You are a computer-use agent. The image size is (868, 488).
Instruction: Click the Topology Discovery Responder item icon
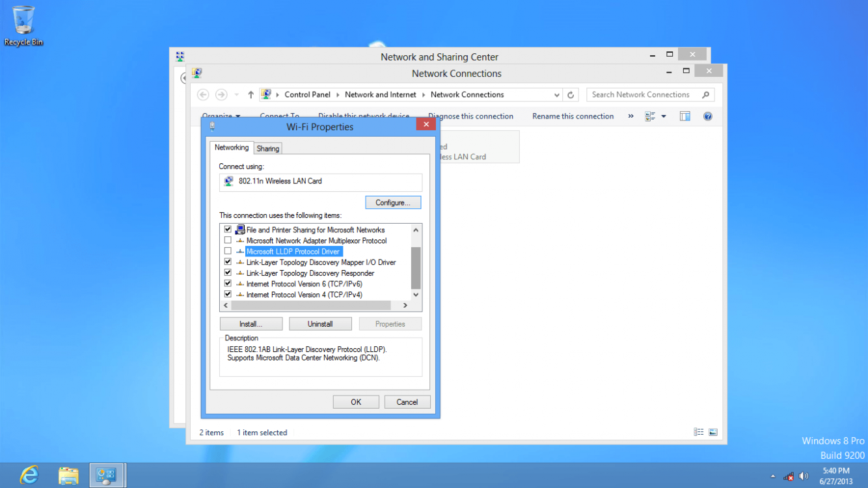(x=240, y=273)
